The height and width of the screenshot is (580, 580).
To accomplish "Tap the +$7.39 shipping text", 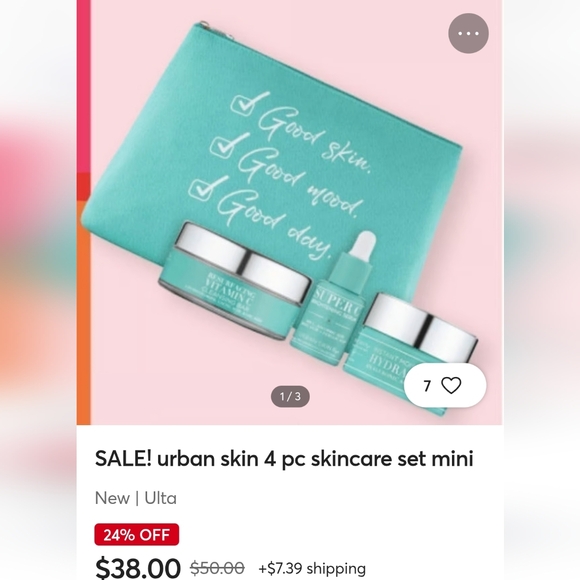I will click(x=312, y=568).
